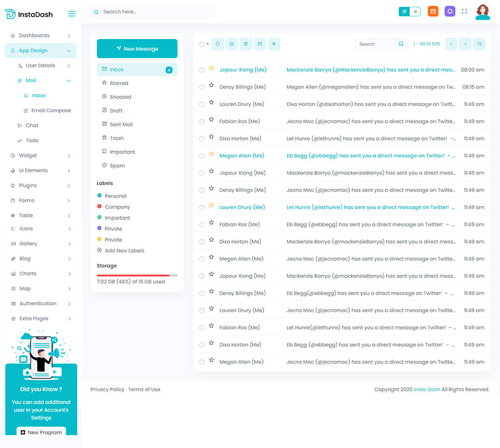Toggle the select-all checkbox in the mail toolbar
The width and height of the screenshot is (500, 448).
point(201,44)
